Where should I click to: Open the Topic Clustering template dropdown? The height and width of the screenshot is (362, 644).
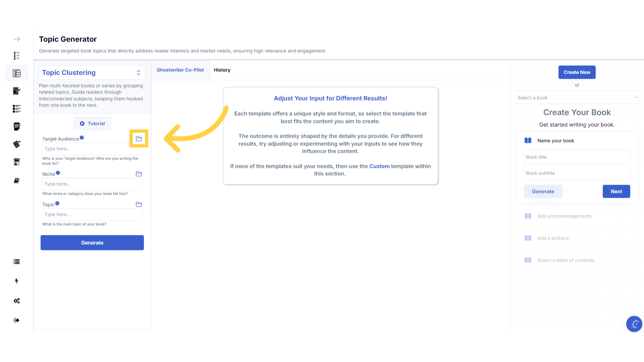point(92,73)
